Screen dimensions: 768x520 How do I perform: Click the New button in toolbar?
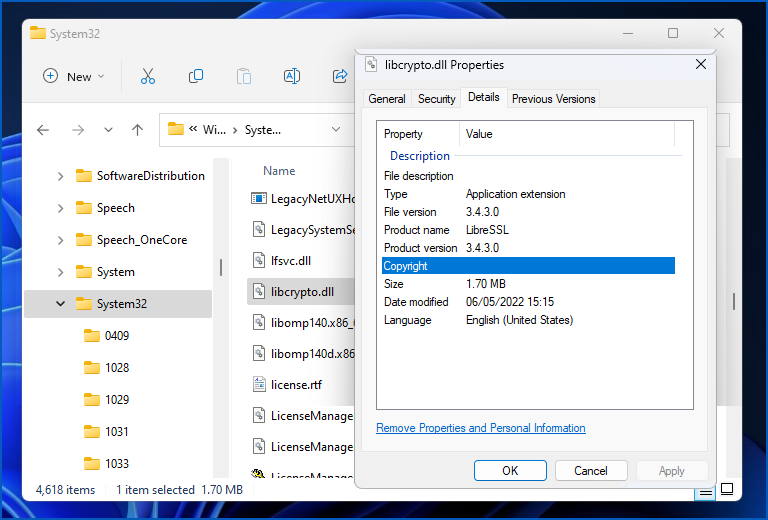[x=73, y=76]
